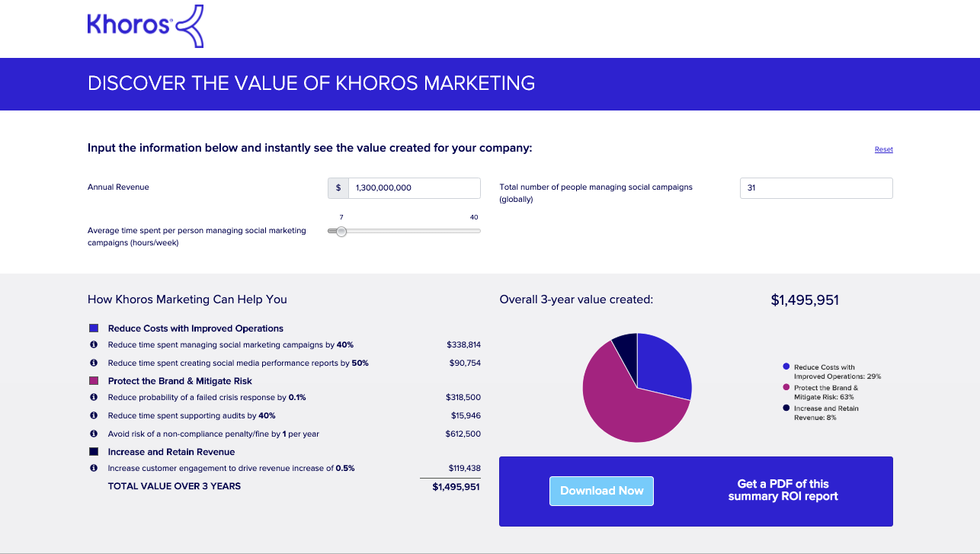The image size is (980, 554).
Task: Focus the Annual Revenue input field
Action: pyautogui.click(x=414, y=188)
